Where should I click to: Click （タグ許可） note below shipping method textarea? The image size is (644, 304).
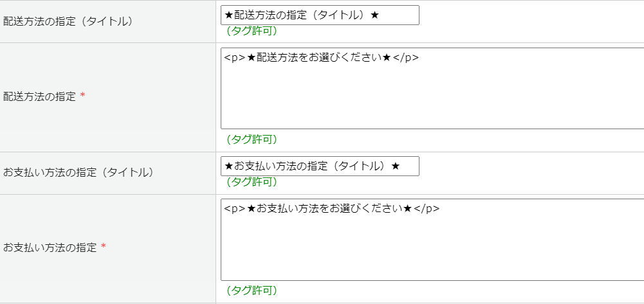pyautogui.click(x=252, y=139)
